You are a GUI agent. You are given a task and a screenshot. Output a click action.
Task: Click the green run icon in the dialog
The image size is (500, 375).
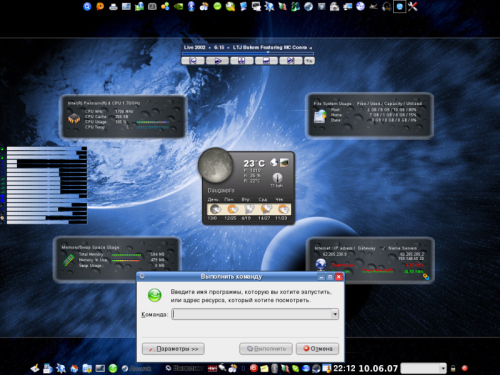pyautogui.click(x=155, y=295)
